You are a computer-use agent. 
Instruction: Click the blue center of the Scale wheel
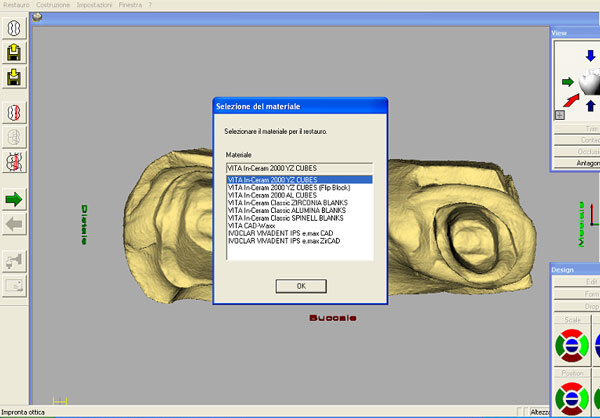572,346
